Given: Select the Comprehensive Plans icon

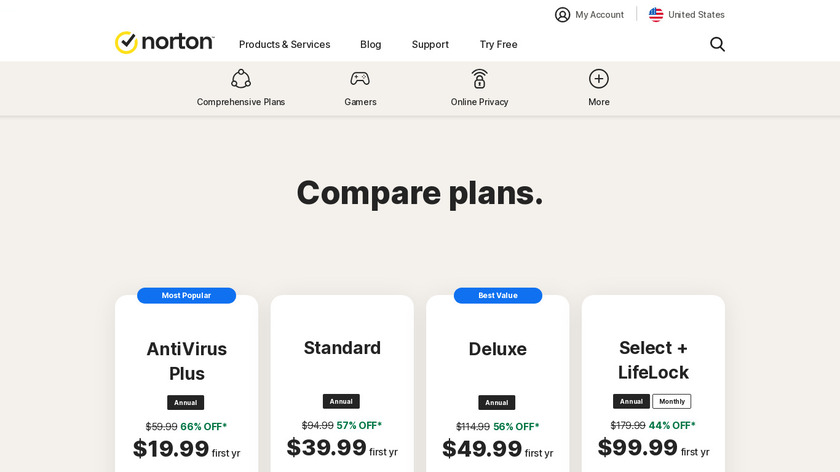Looking at the screenshot, I should pyautogui.click(x=241, y=79).
